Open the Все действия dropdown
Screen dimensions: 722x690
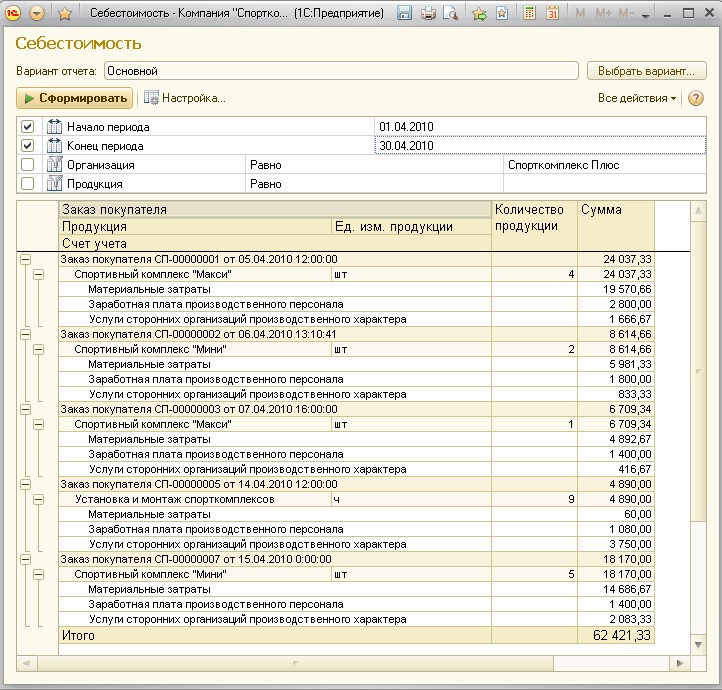636,98
